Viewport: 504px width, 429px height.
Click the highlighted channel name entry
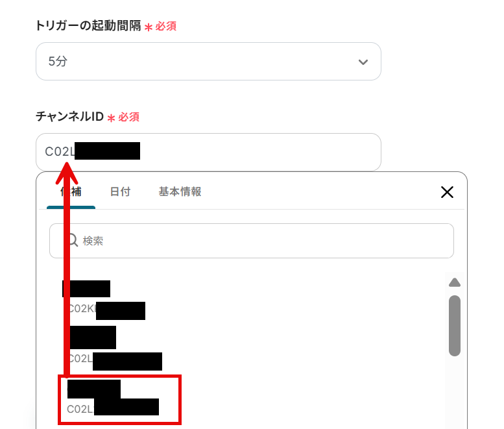(x=93, y=389)
